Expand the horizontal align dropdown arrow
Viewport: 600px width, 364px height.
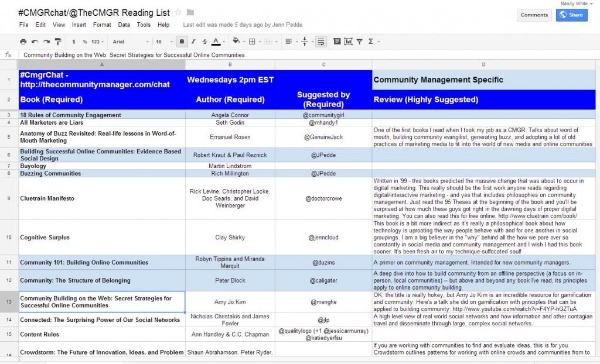296,42
